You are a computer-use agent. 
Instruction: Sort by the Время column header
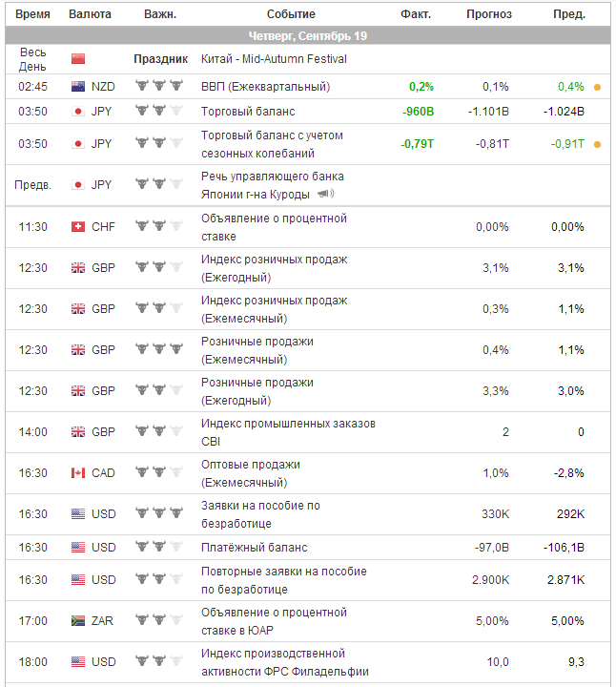[x=32, y=14]
